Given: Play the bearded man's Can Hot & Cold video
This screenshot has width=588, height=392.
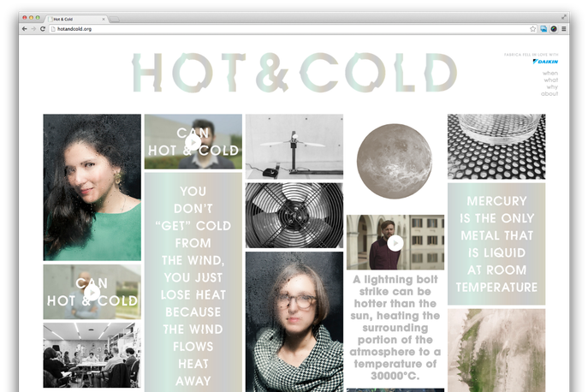Looking at the screenshot, I should (193, 142).
